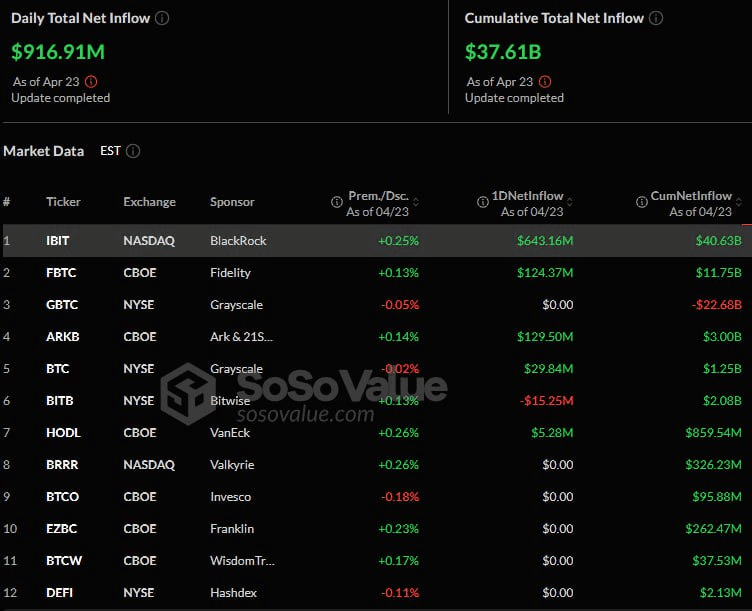Select BTC ticker in row 5
This screenshot has height=611, width=752.
point(58,369)
